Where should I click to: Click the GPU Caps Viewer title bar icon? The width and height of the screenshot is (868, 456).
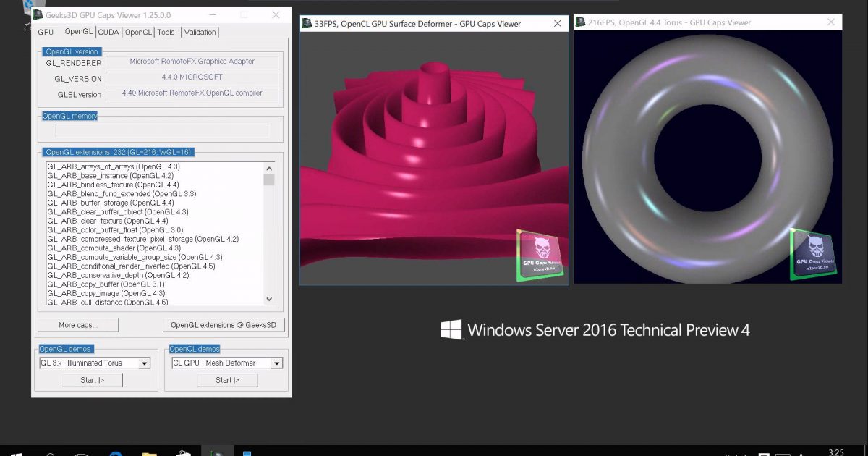38,14
